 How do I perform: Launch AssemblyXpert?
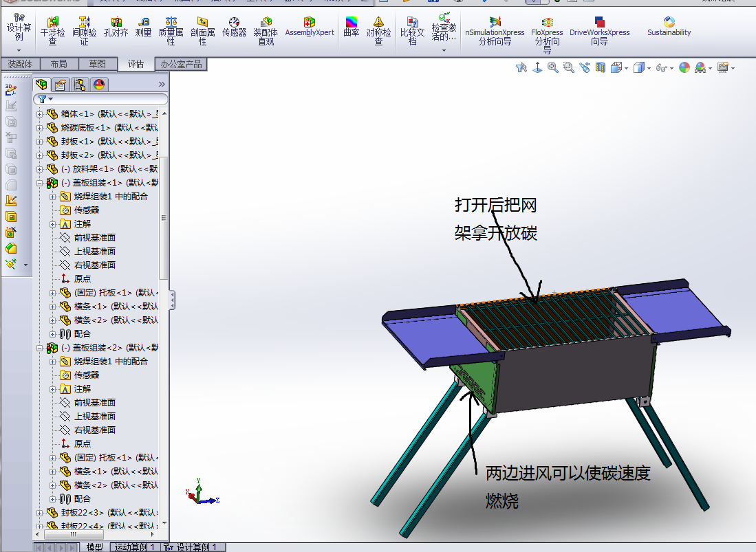click(x=310, y=27)
